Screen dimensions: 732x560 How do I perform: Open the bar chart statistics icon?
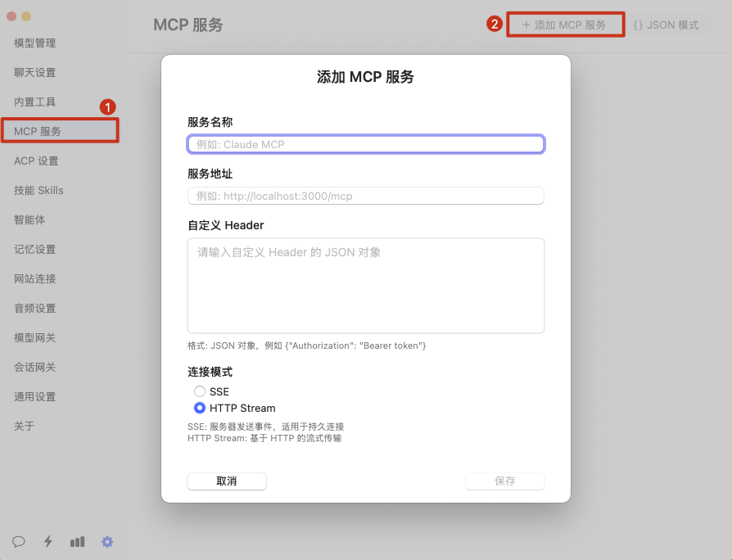[x=78, y=541]
